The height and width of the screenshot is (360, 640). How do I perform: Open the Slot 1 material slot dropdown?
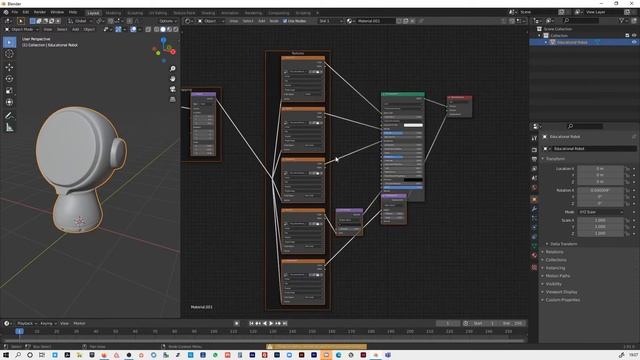pos(330,21)
